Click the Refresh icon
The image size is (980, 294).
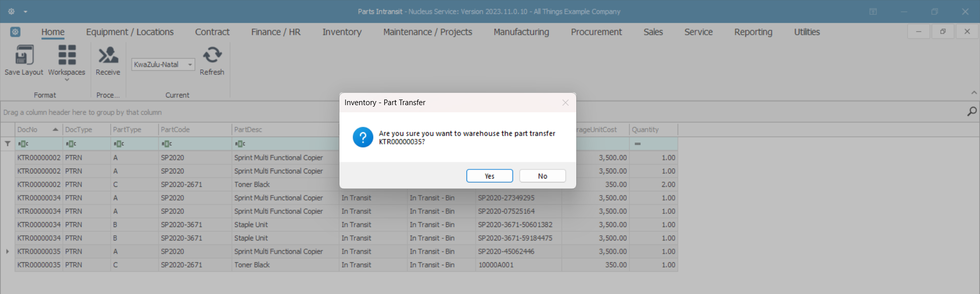(x=212, y=55)
